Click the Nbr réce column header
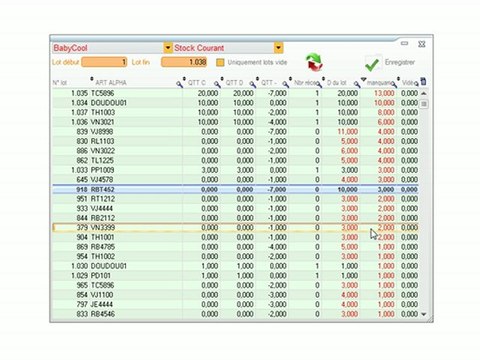Screen dimensions: 480x360 (x=305, y=83)
